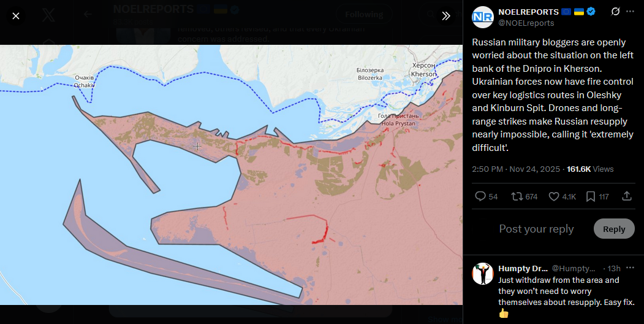Click the Grok icon beside the more menu
Viewport: 644px width, 324px height.
[x=615, y=12]
